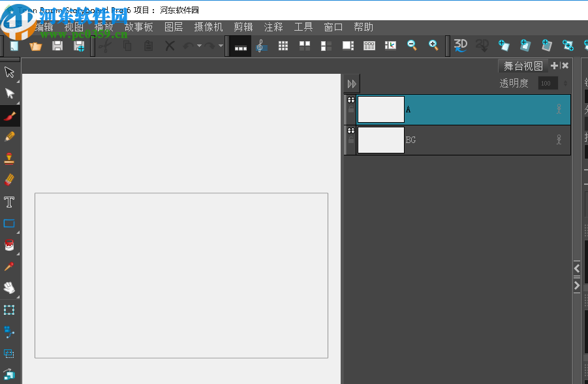
Task: Open the Redo history dropdown arrow
Action: (x=221, y=46)
